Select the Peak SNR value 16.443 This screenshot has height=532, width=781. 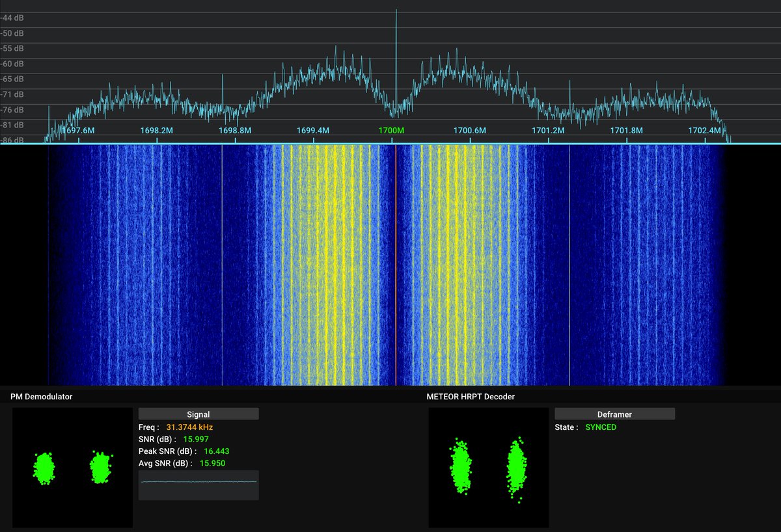[x=217, y=451]
